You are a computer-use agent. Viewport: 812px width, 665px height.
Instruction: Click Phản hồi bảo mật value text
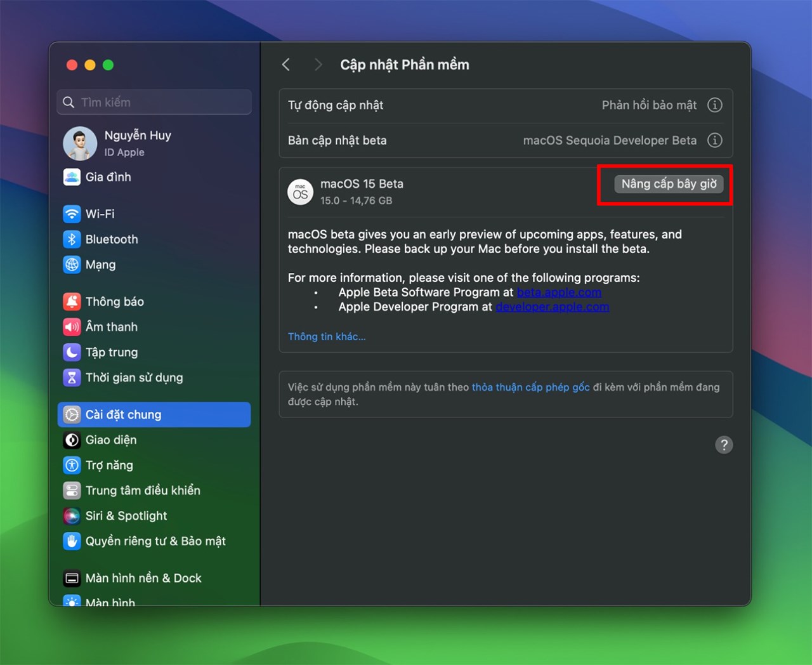coord(649,105)
